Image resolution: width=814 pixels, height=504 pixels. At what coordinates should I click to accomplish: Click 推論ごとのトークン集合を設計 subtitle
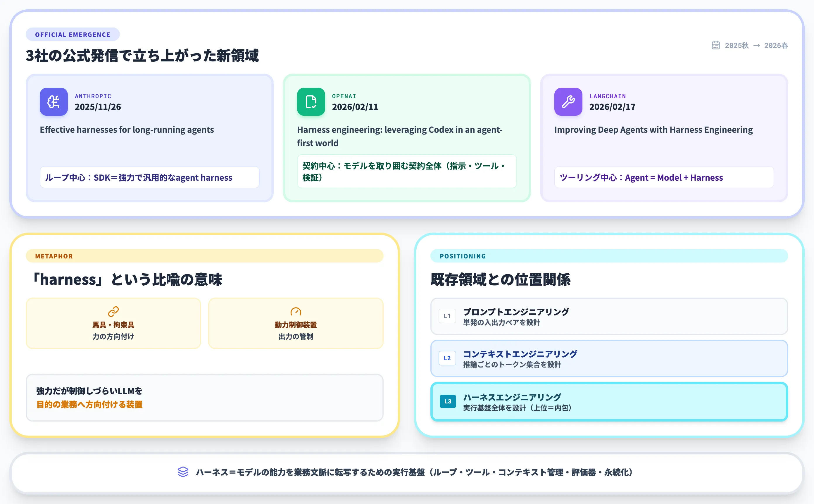(x=512, y=364)
